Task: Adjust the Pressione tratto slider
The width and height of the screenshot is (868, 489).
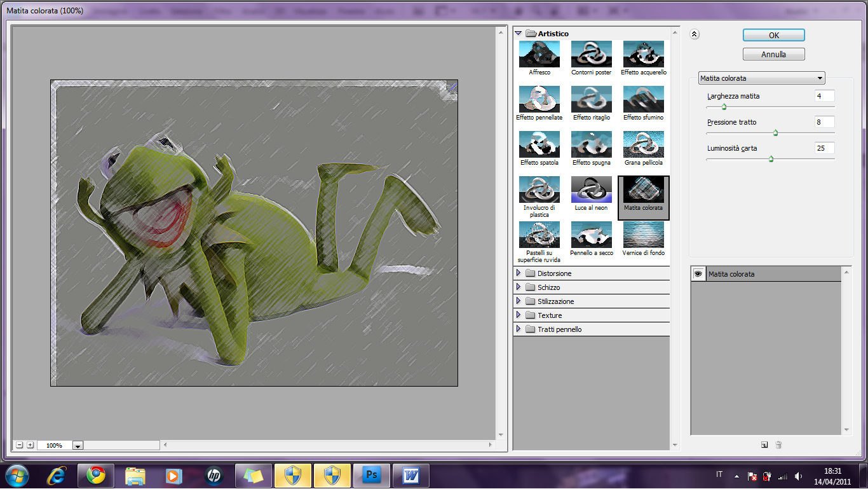Action: (775, 133)
